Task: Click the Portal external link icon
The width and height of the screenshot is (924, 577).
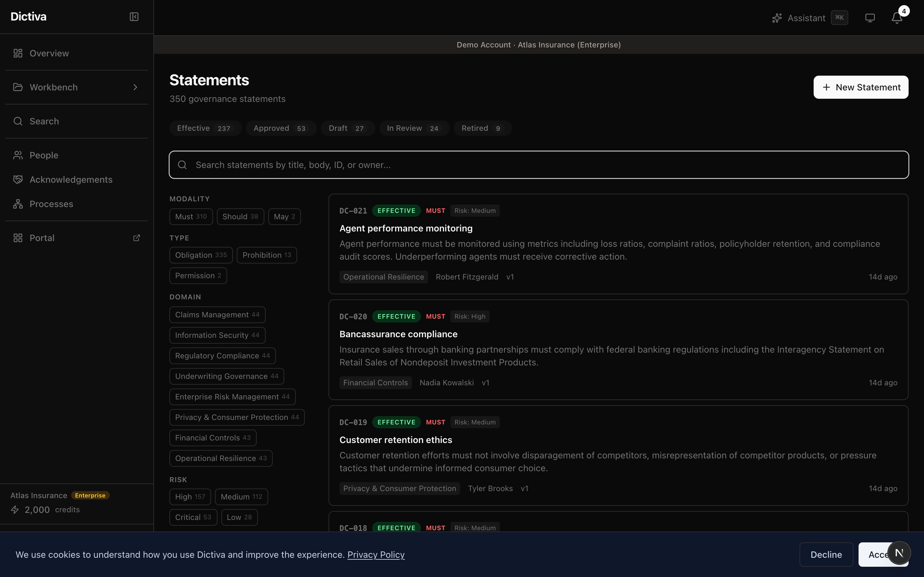Action: [x=136, y=238]
